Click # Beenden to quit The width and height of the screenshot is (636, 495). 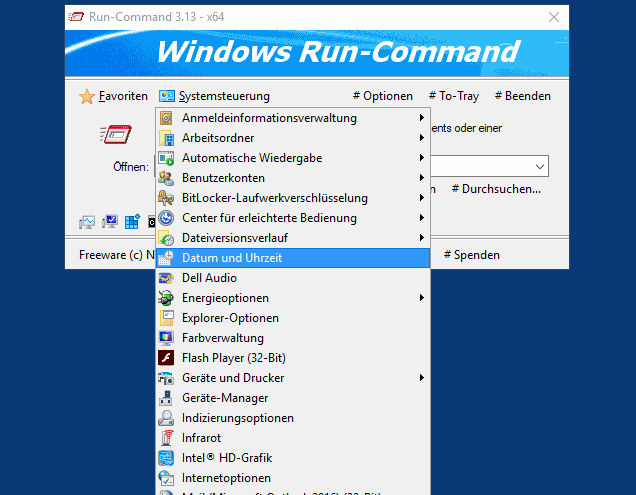click(523, 96)
